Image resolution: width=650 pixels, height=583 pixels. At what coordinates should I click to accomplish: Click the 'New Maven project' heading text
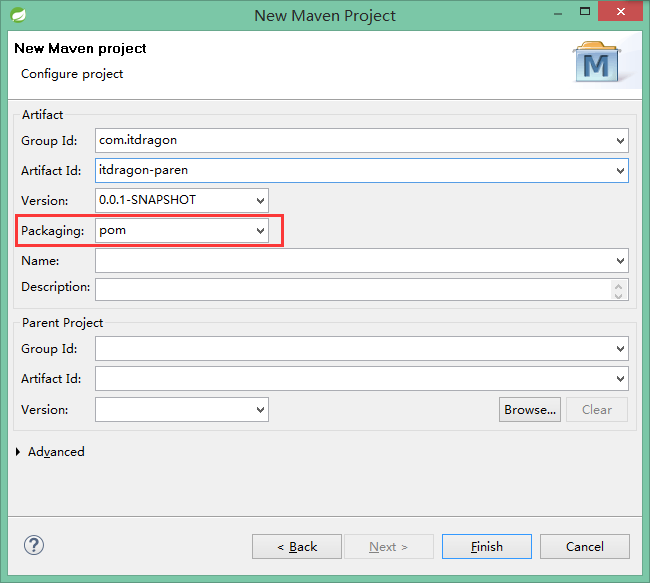[80, 49]
